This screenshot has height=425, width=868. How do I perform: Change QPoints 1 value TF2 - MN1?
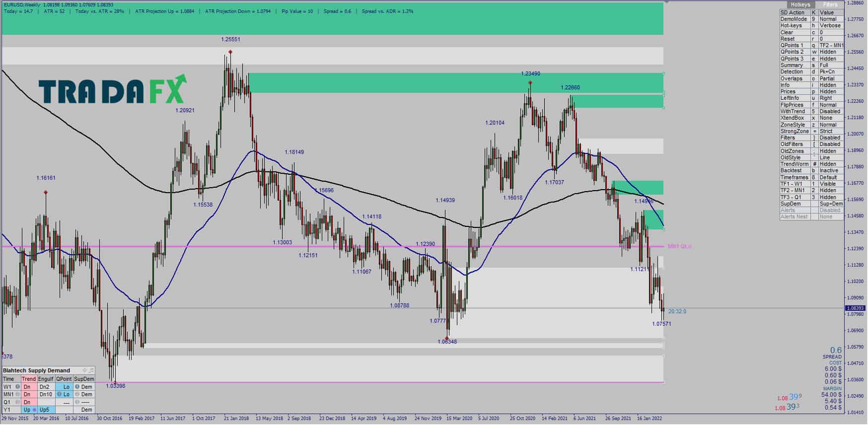(831, 45)
